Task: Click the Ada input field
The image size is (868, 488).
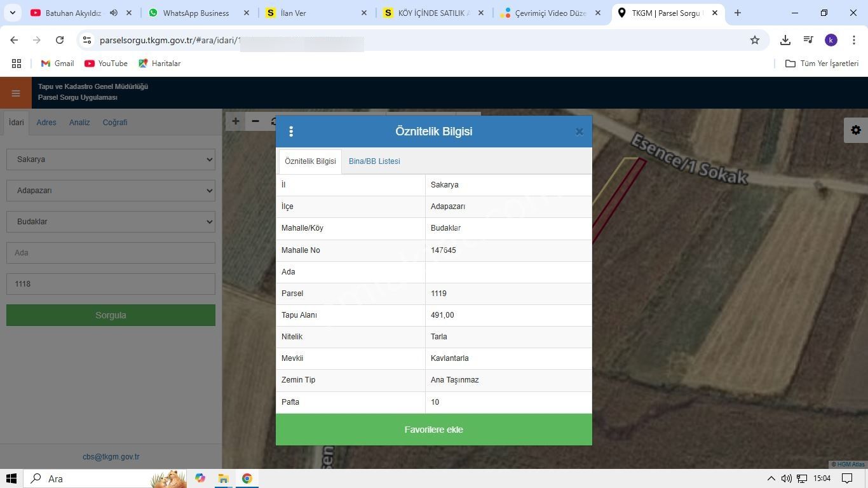Action: [111, 253]
